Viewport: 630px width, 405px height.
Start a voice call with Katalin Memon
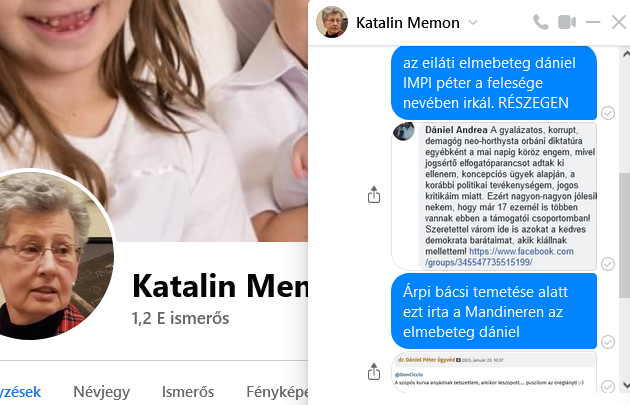pos(540,22)
